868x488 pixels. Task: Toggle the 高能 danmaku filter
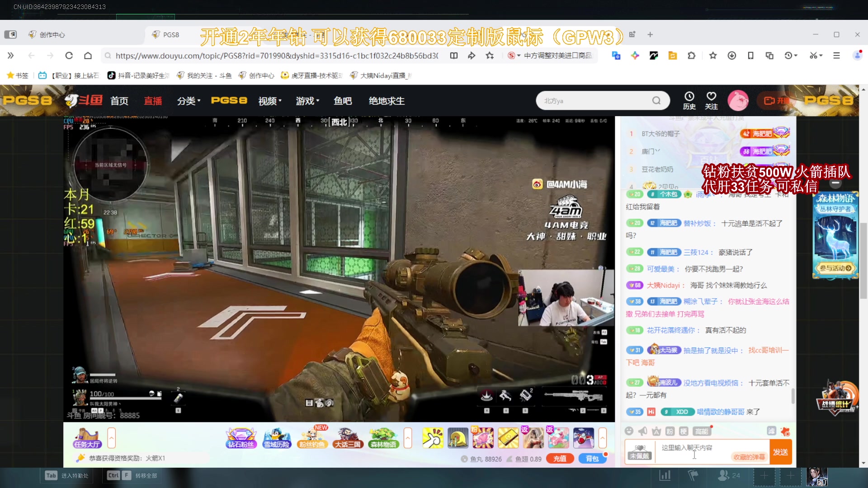coord(702,431)
